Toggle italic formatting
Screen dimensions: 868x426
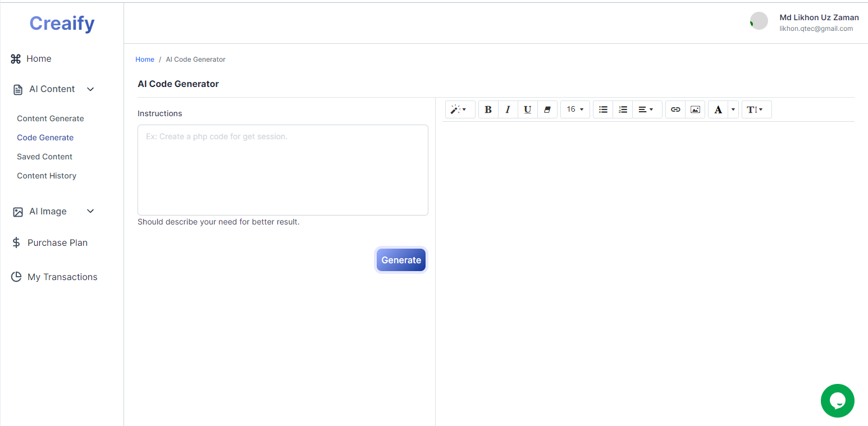pyautogui.click(x=508, y=109)
